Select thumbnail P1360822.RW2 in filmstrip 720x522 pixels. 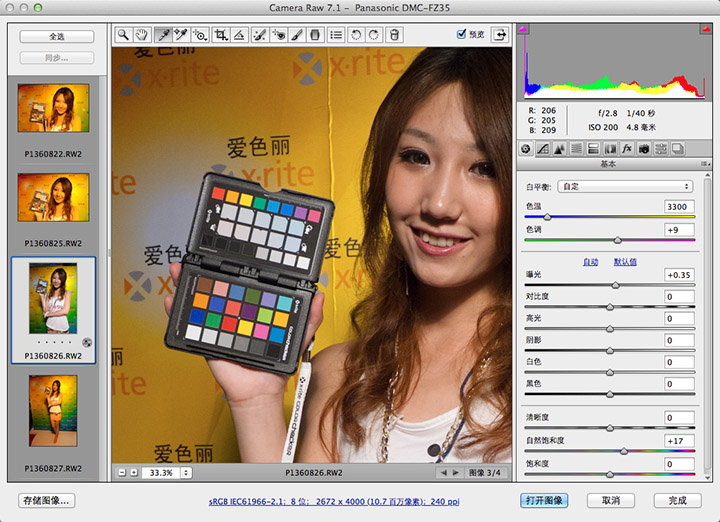[x=53, y=108]
